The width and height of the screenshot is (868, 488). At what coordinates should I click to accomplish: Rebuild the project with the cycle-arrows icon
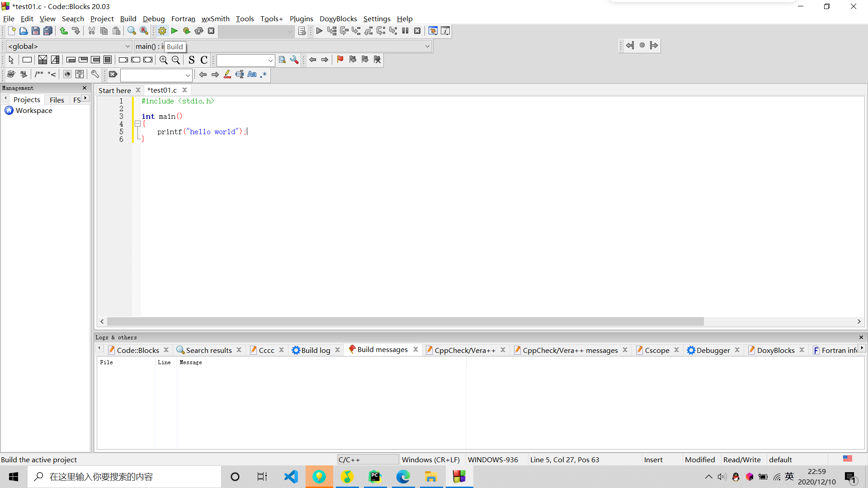[x=198, y=31]
